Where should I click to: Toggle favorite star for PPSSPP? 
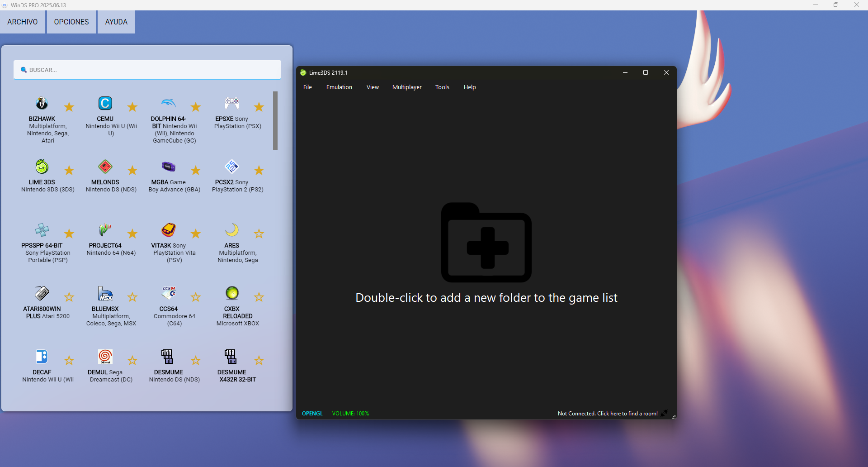69,233
